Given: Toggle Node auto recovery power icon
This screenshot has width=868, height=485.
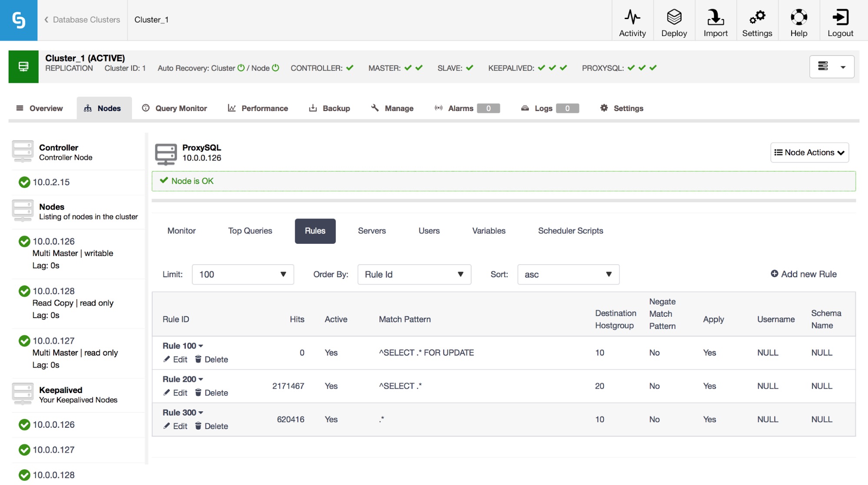Looking at the screenshot, I should click(x=275, y=68).
